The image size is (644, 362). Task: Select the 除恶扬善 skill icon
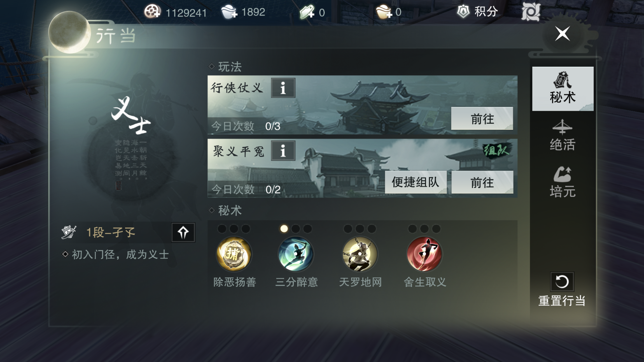234,254
